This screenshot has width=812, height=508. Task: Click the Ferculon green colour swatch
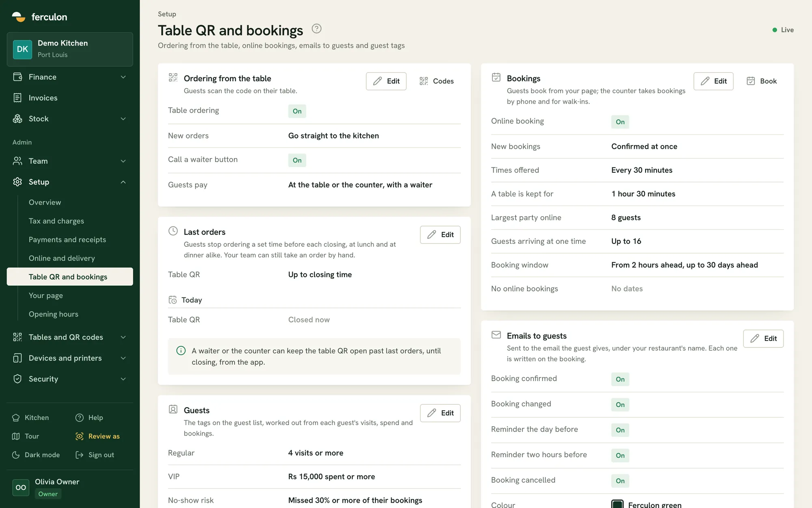click(617, 504)
